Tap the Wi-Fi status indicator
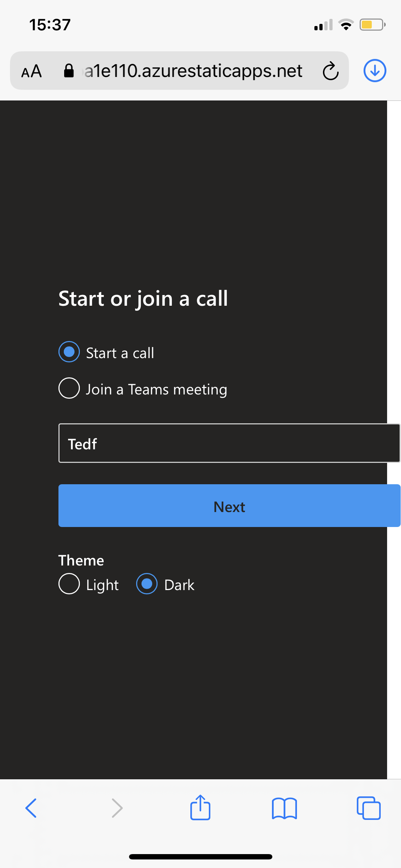 tap(345, 24)
